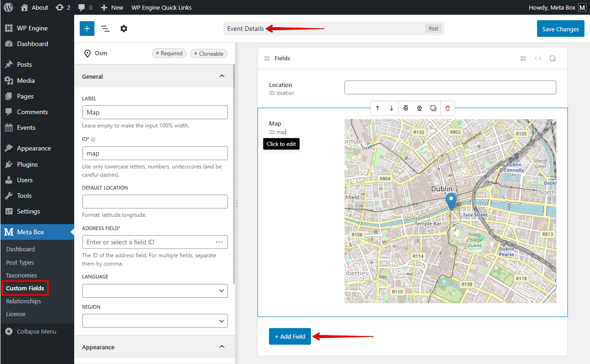Delete the Map field with trash icon
The image size is (590, 364).
click(x=447, y=108)
